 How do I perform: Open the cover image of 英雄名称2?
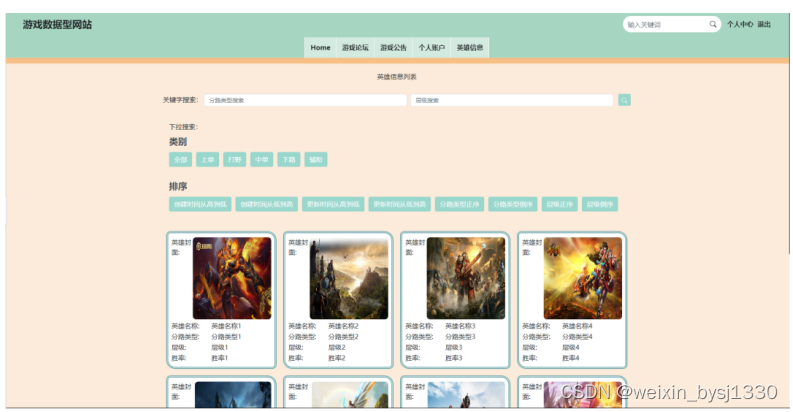click(x=349, y=278)
